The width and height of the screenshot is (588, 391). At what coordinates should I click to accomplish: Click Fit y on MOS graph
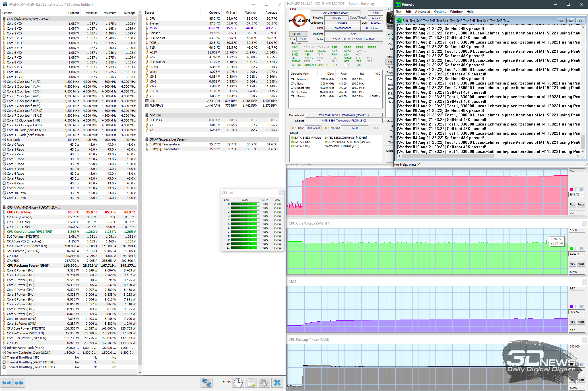pos(572,322)
